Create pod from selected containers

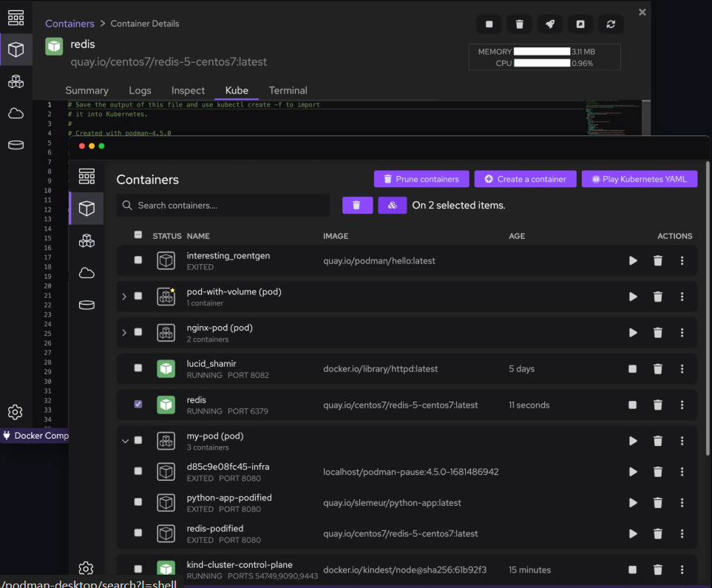393,206
